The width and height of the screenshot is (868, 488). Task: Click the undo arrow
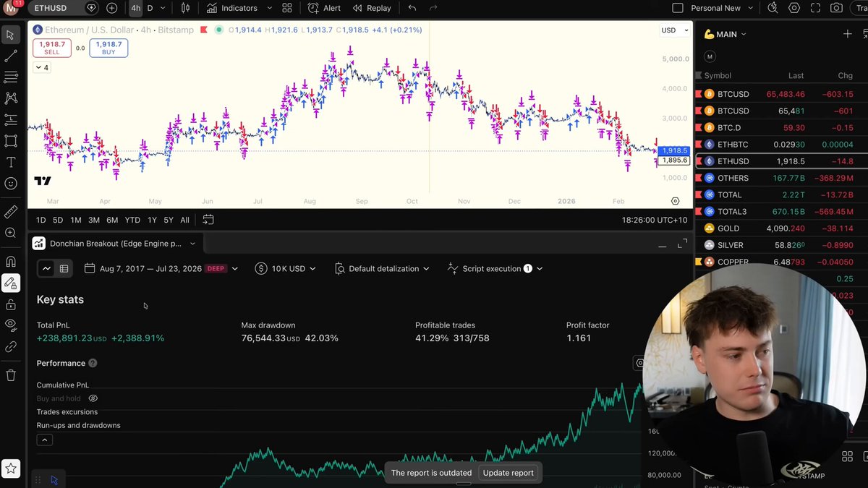point(412,8)
